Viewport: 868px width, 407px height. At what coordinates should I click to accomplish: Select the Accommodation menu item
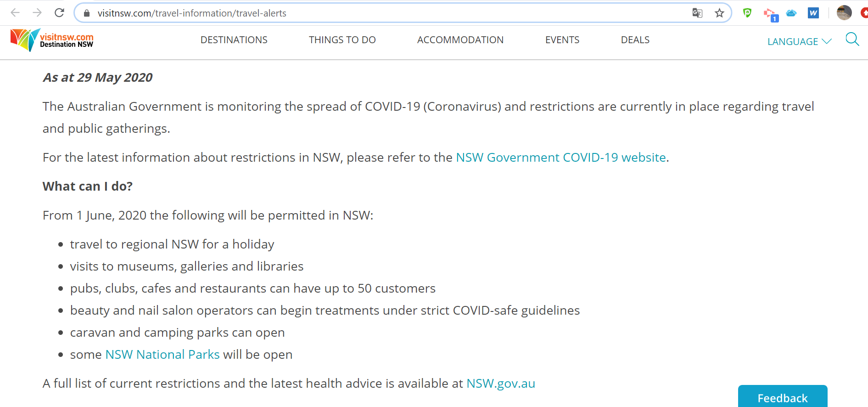(x=460, y=40)
